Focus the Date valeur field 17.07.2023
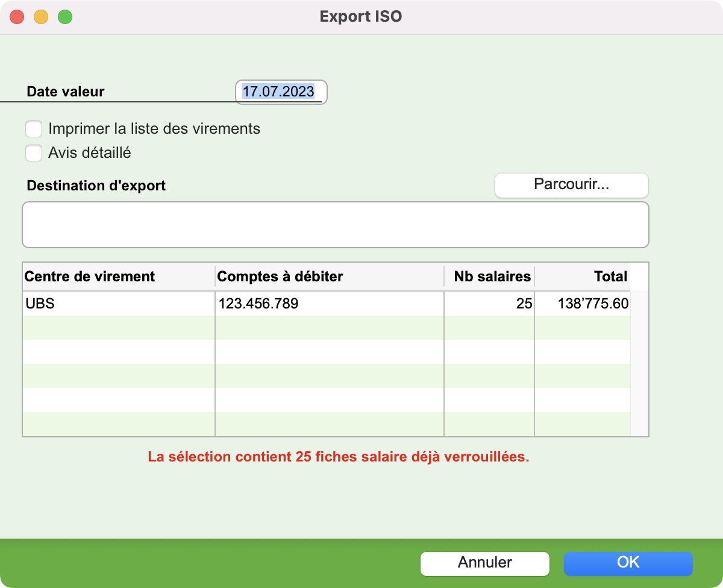This screenshot has height=588, width=723. [281, 92]
